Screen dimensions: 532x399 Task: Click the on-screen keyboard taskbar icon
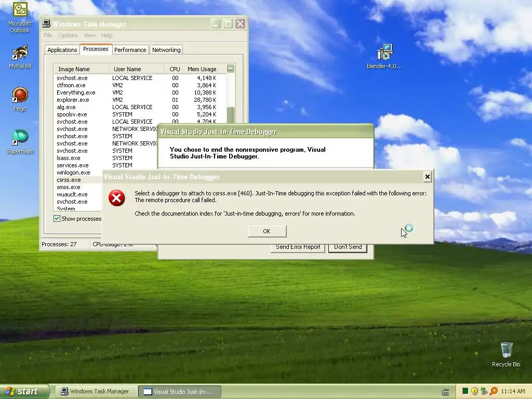tap(446, 392)
